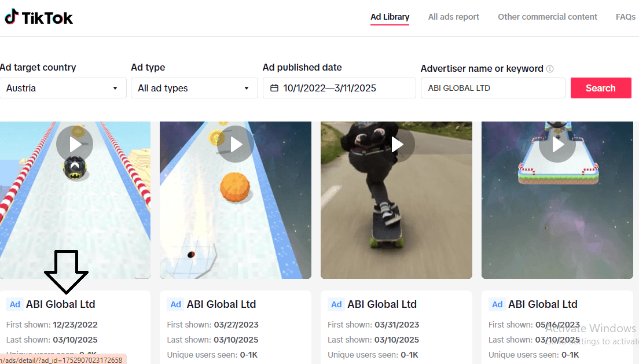The image size is (639, 364).
Task: Focus the ABI GLOBAL LTD search field
Action: [493, 88]
